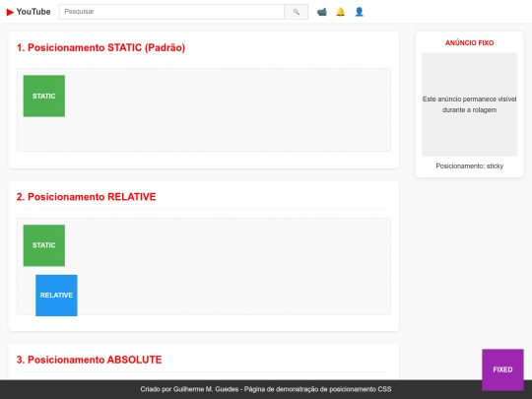Select heading '1. Posicionamento STATIC (Padrão)'
This screenshot has width=532, height=399.
tap(101, 48)
